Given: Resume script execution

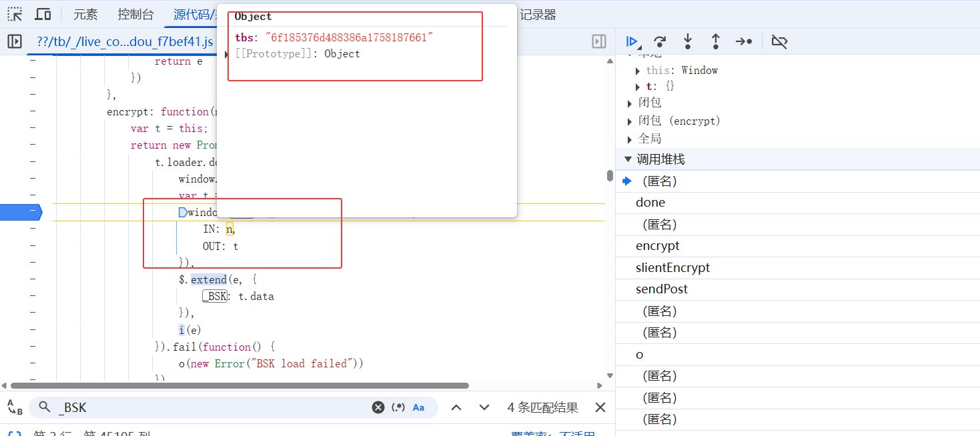Looking at the screenshot, I should tap(631, 42).
